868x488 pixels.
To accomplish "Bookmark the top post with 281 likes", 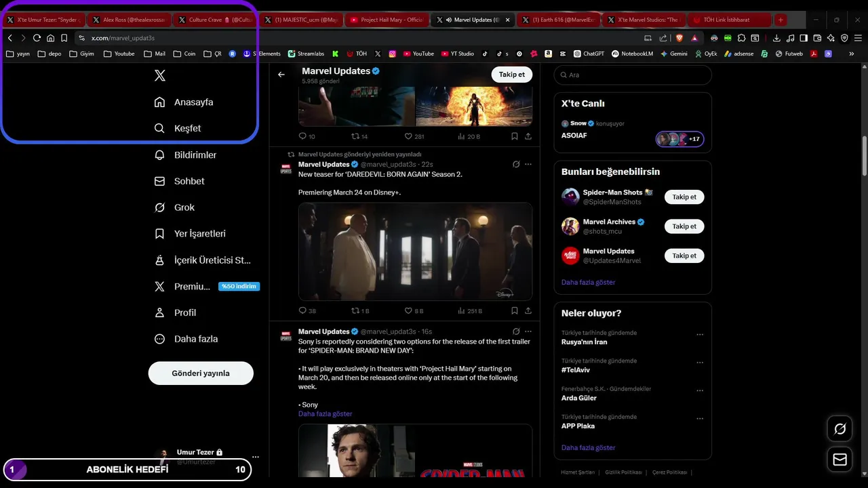I will pos(515,136).
